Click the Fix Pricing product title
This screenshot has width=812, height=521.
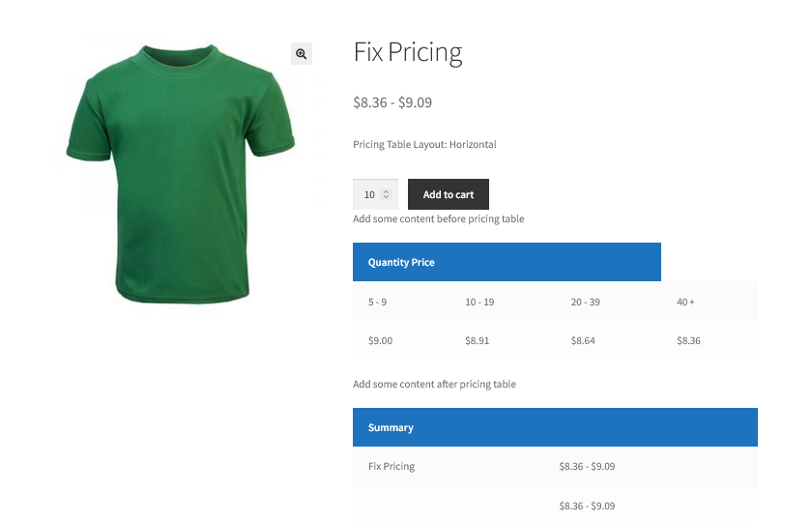click(408, 52)
